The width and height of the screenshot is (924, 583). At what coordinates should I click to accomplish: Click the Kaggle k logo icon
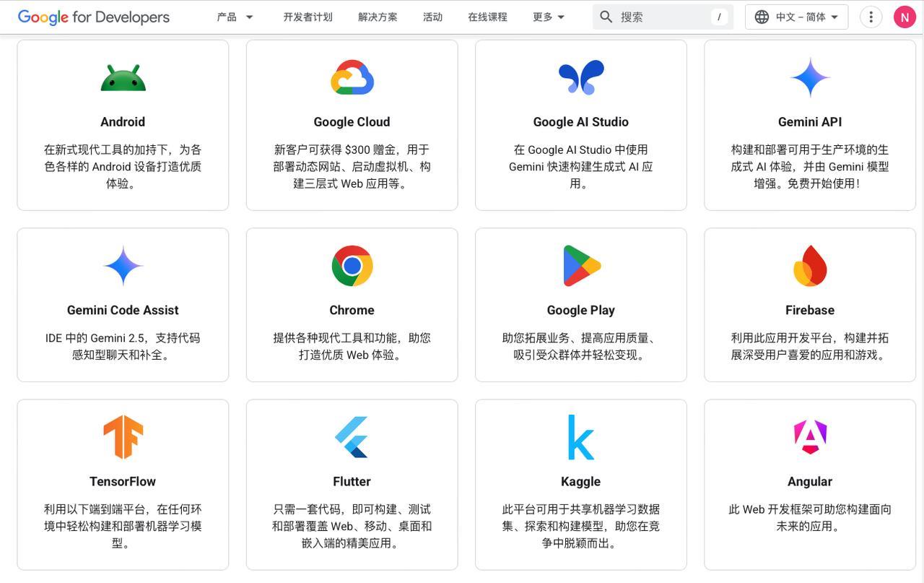pos(581,437)
